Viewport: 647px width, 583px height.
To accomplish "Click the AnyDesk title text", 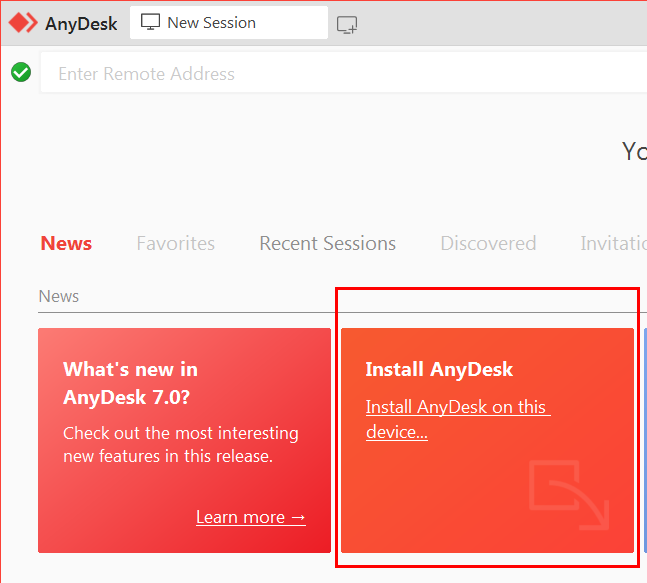I will [x=81, y=24].
